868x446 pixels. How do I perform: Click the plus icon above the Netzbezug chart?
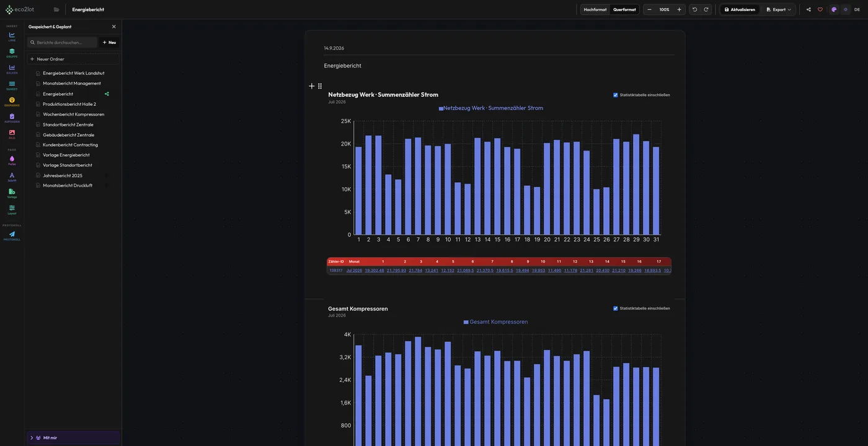(x=312, y=86)
